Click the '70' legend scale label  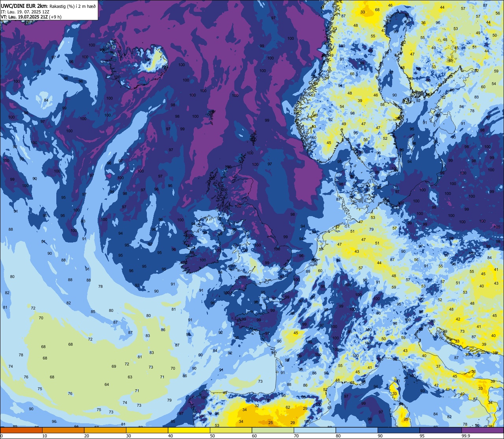(x=296, y=436)
